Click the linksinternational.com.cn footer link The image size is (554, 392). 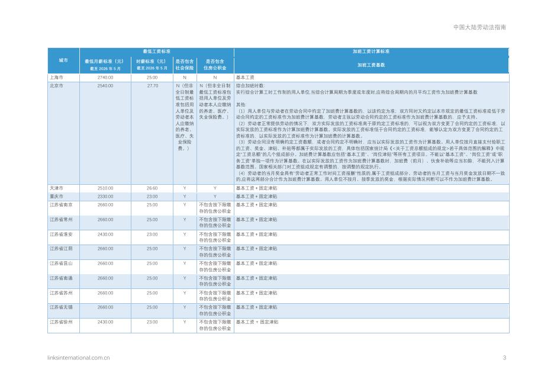pos(79,358)
